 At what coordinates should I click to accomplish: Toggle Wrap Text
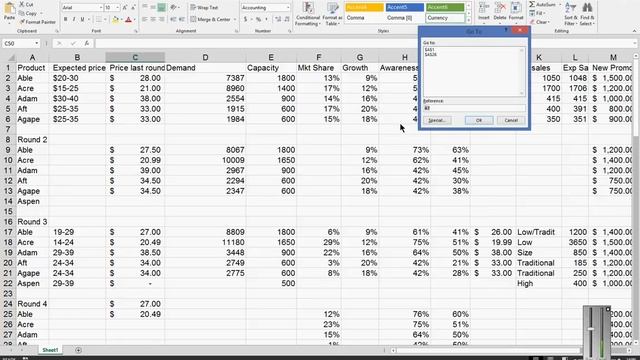[x=204, y=7]
